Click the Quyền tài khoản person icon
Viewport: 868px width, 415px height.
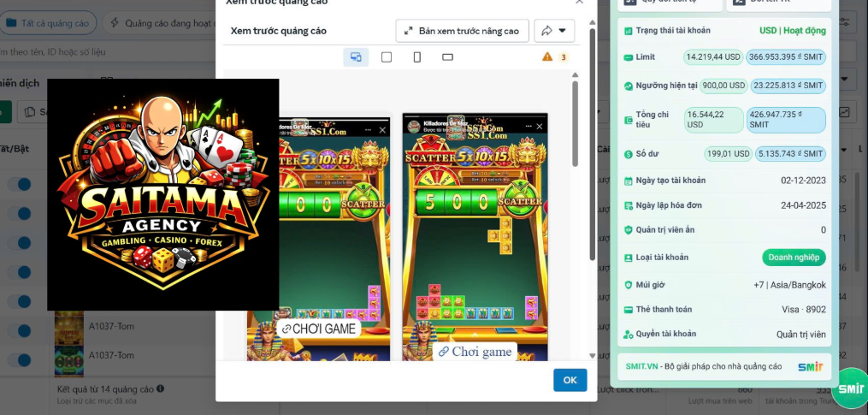(629, 334)
